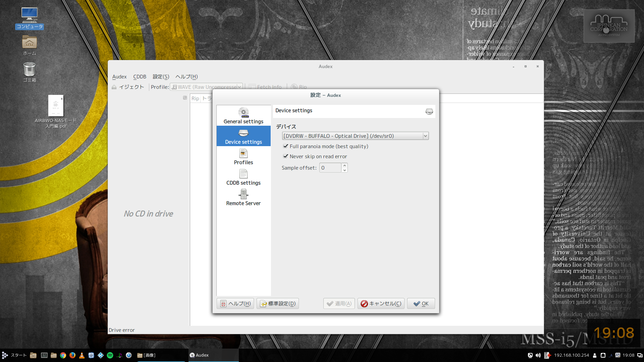644x362 pixels.
Task: Open CDDB settings page
Action: pyautogui.click(x=244, y=177)
